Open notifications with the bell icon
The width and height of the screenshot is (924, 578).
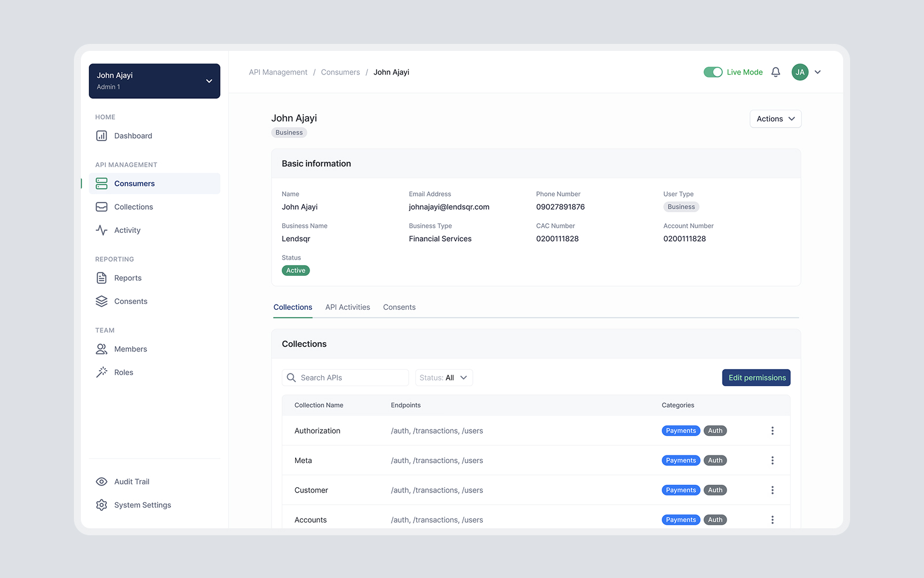click(776, 72)
